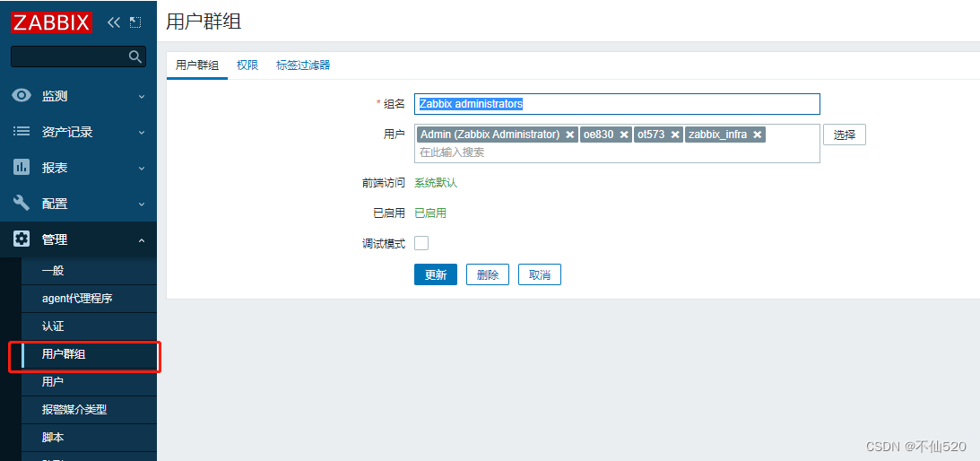The width and height of the screenshot is (980, 461).
Task: Click the list icon for 资产记录
Action: pos(22,131)
